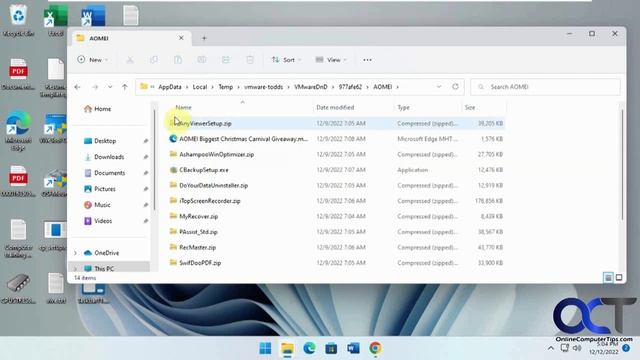640x360 pixels.
Task: Open the View dropdown menu
Action: 331,60
